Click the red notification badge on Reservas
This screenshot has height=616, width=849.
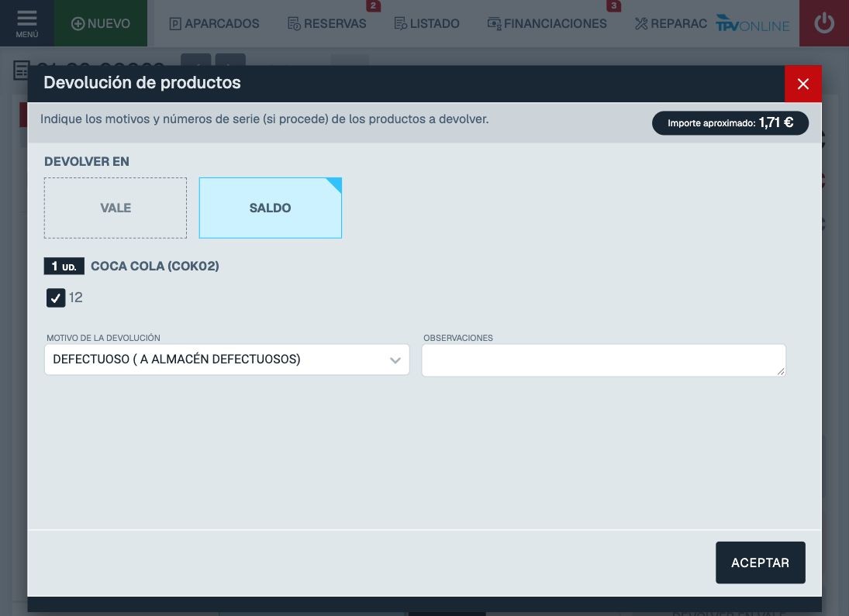(x=373, y=6)
